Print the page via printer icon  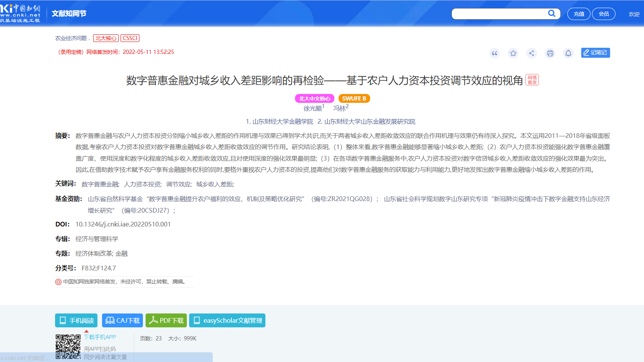[550, 53]
